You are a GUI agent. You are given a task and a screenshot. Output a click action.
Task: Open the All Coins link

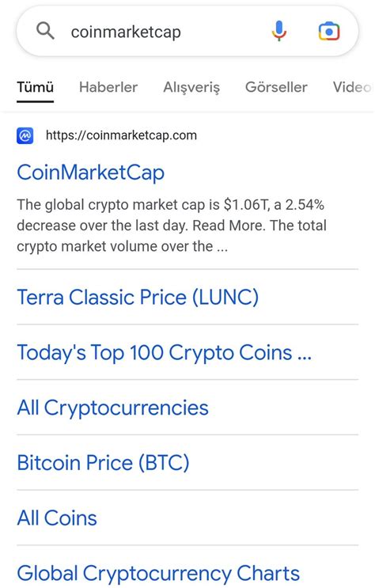pos(57,518)
